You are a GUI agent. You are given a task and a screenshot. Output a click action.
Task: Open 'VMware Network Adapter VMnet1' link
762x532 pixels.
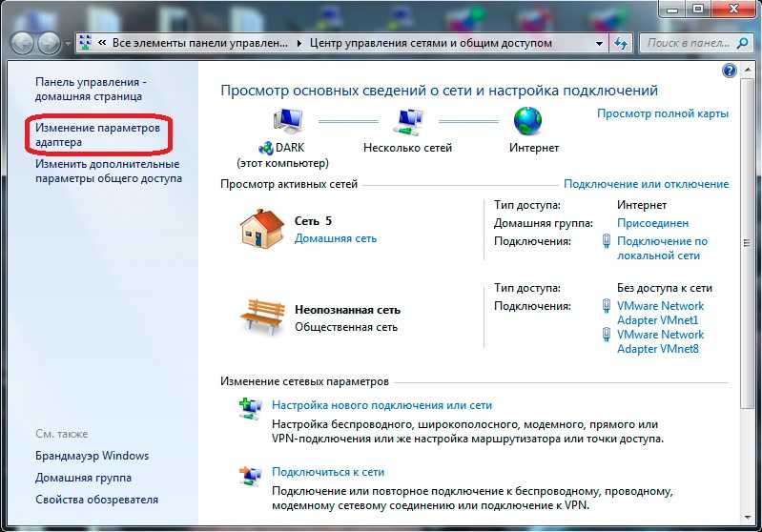[661, 313]
